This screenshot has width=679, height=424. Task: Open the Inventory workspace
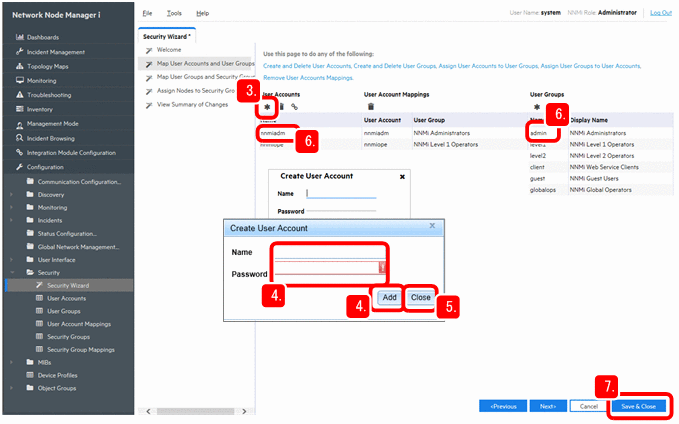pyautogui.click(x=40, y=109)
